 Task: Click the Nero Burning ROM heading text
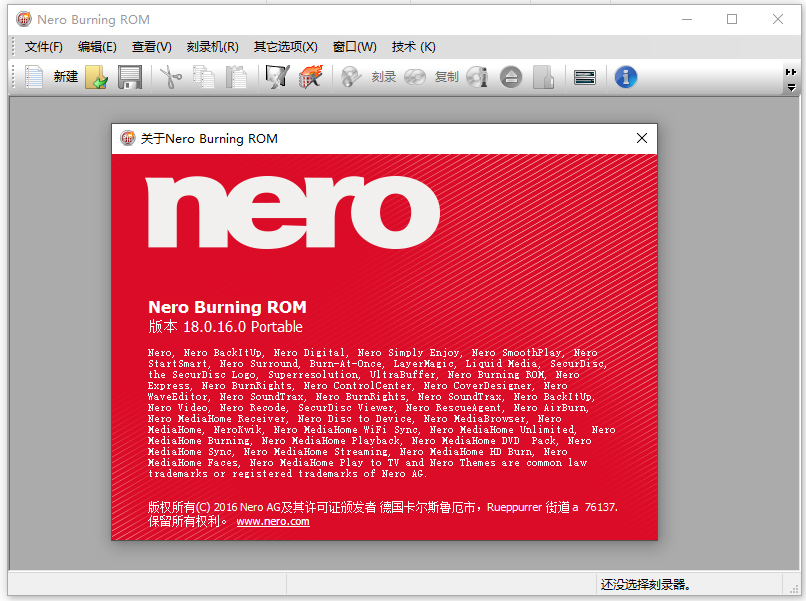coord(227,307)
